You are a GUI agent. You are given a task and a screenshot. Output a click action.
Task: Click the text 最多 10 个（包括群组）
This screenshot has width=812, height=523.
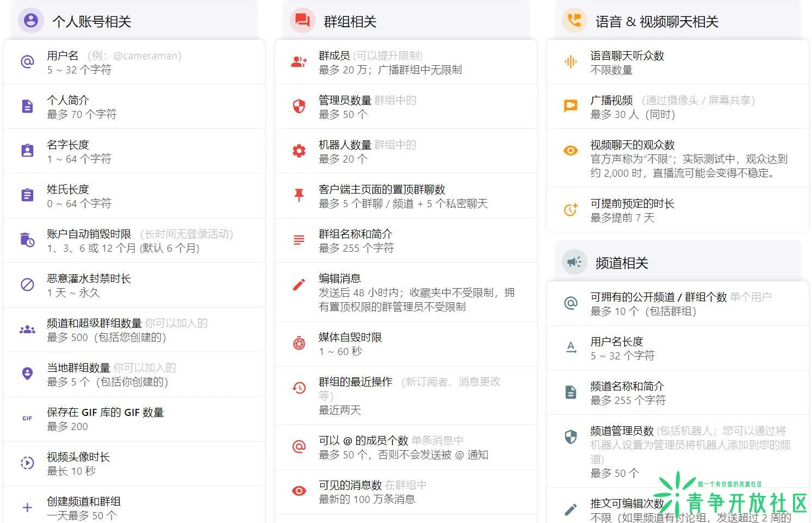[644, 311]
